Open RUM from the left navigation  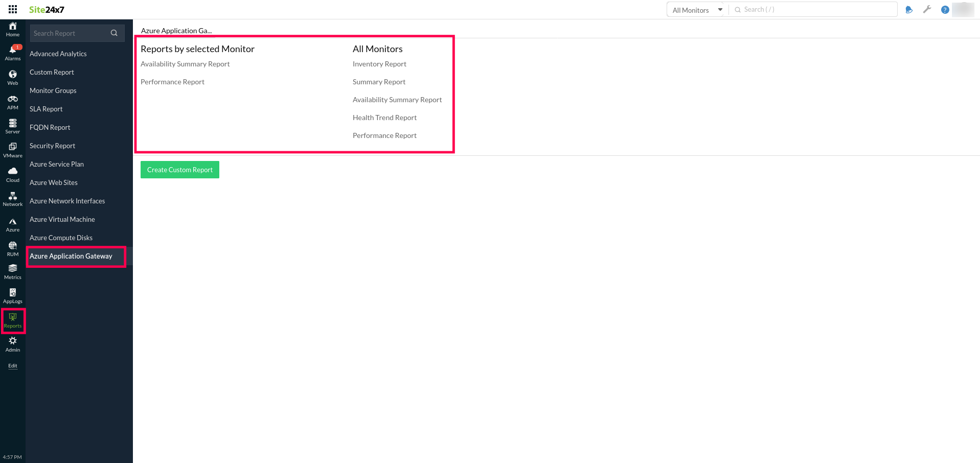(x=12, y=248)
